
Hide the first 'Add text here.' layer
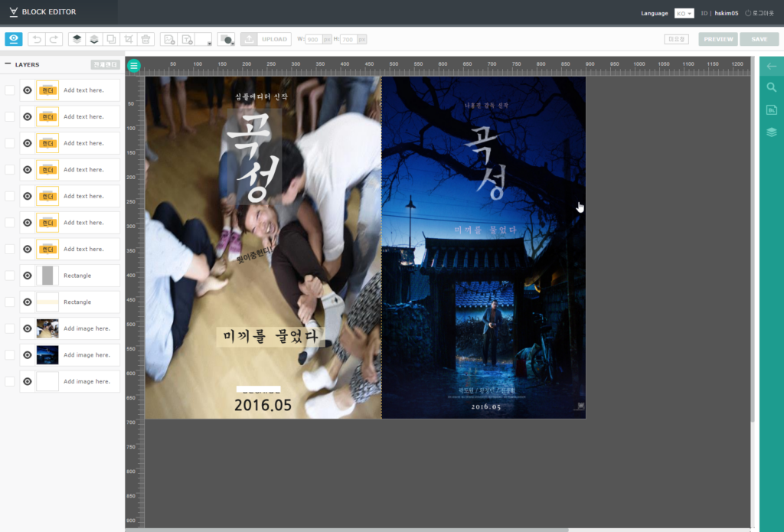click(28, 90)
